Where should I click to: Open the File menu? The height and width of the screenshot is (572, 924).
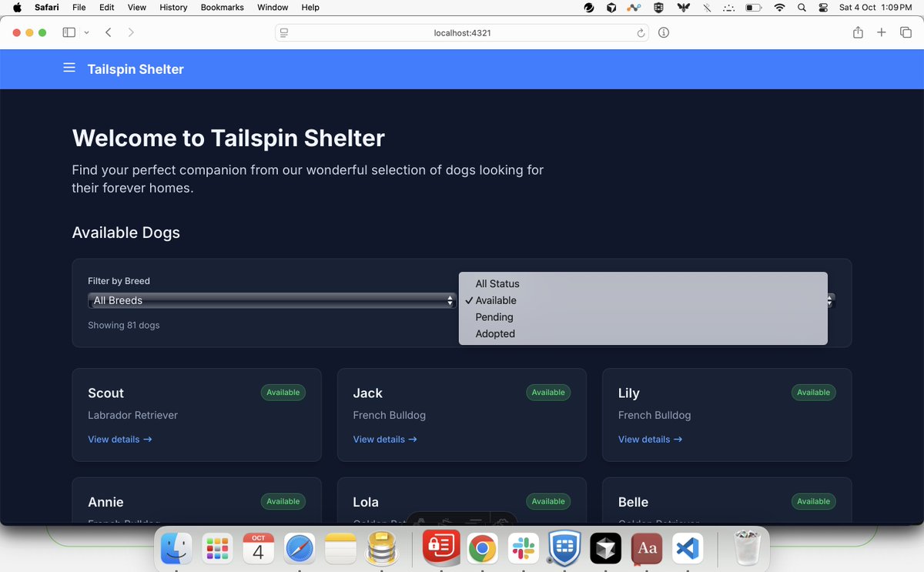79,8
